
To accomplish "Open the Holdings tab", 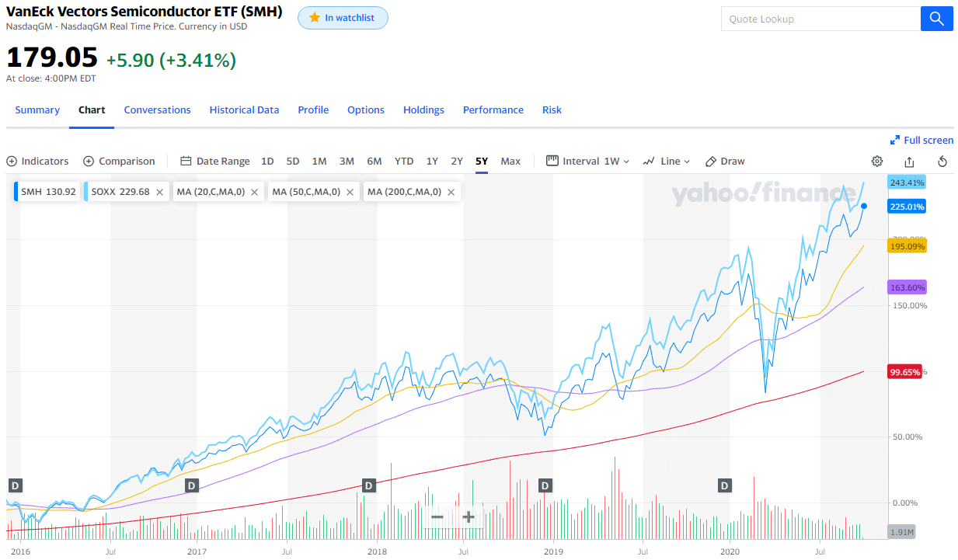I will click(x=423, y=110).
